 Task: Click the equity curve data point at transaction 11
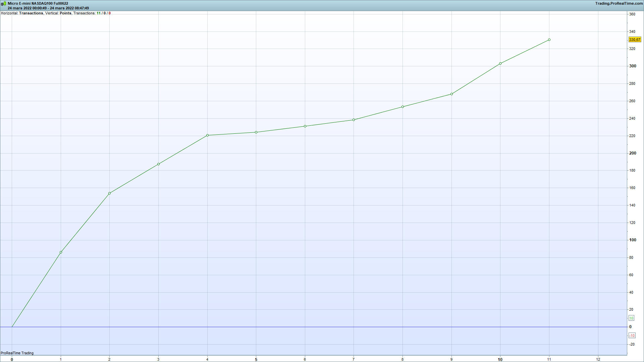tap(549, 40)
